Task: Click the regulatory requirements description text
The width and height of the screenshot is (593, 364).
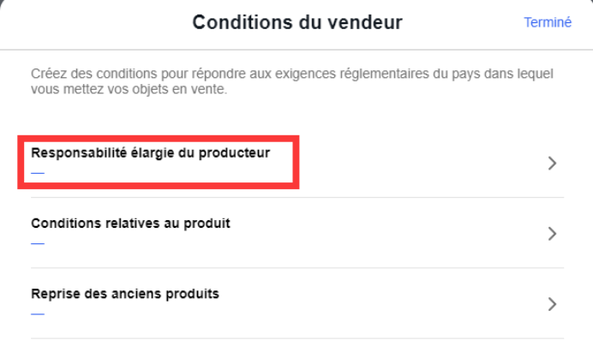Action: 291,81
